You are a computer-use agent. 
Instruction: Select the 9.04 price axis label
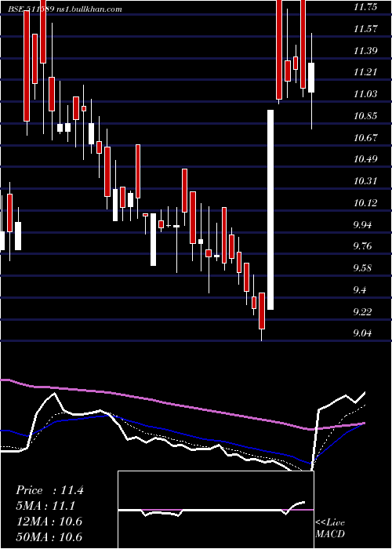362,333
